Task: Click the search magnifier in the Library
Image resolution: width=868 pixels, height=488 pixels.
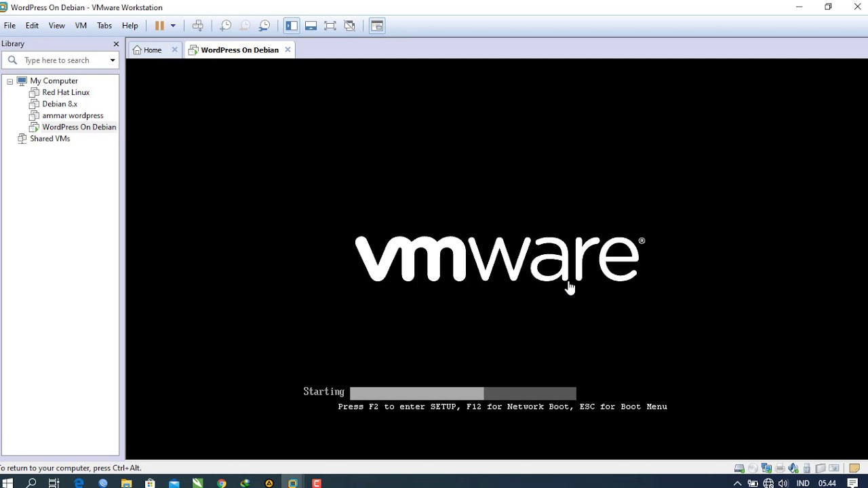Action: [12, 60]
